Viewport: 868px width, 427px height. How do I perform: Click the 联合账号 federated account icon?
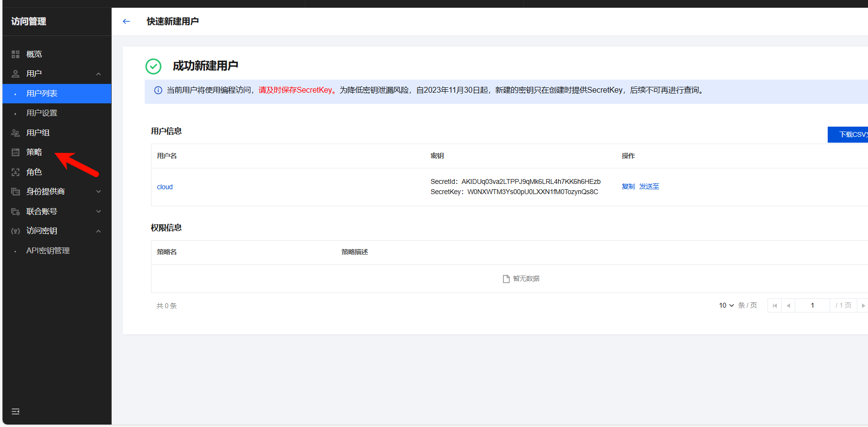coord(16,212)
